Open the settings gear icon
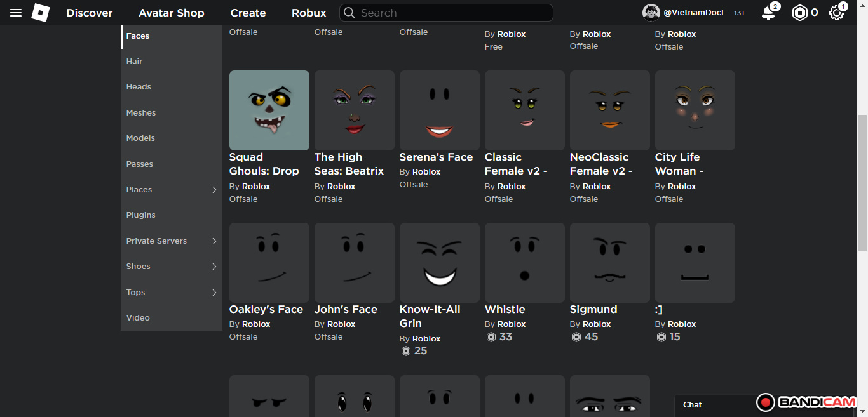Image resolution: width=868 pixels, height=417 pixels. [x=837, y=13]
